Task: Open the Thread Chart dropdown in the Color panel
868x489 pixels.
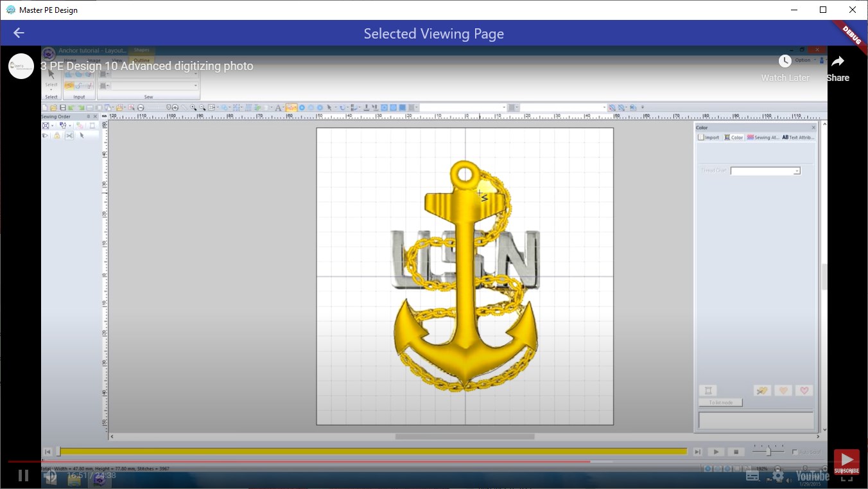Action: [x=797, y=170]
